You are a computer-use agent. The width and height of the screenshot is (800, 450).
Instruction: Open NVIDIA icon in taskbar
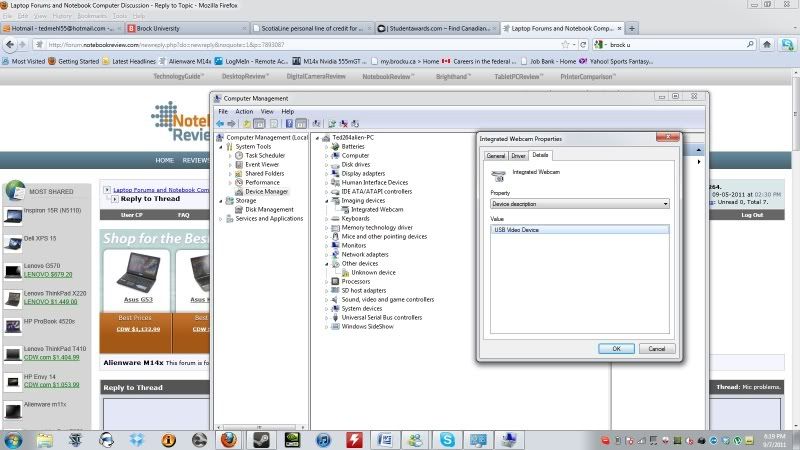292,439
